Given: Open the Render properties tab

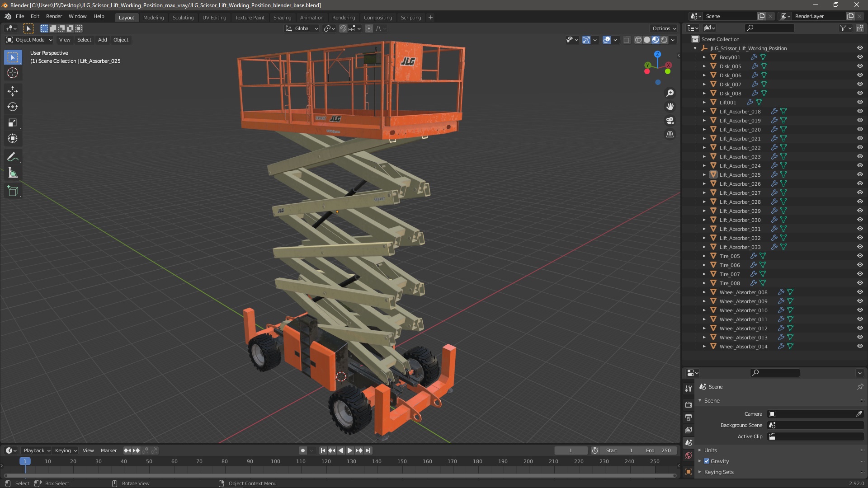Looking at the screenshot, I should coord(689,404).
